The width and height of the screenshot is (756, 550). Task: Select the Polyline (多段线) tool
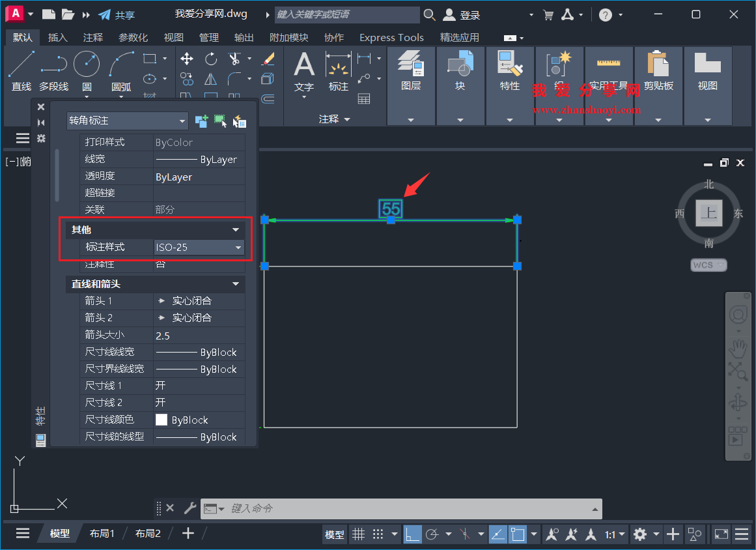point(53,70)
